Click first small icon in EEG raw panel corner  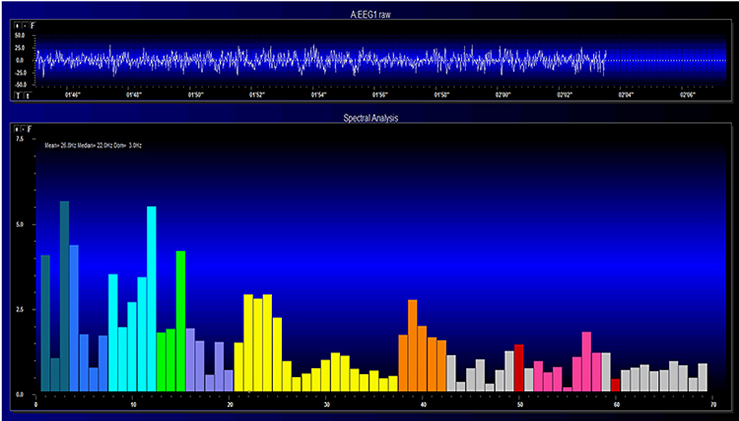coord(17,24)
